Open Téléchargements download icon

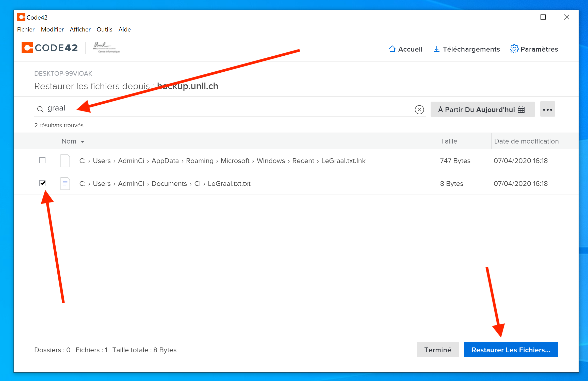click(x=436, y=49)
